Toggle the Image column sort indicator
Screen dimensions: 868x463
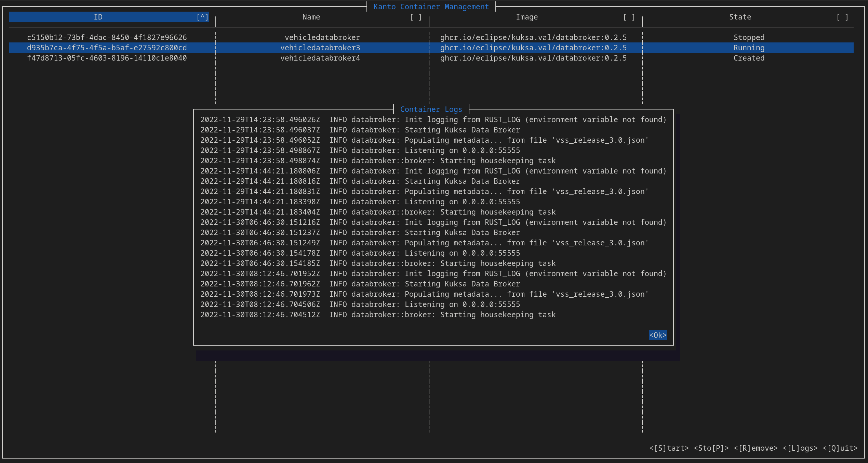pyautogui.click(x=629, y=17)
